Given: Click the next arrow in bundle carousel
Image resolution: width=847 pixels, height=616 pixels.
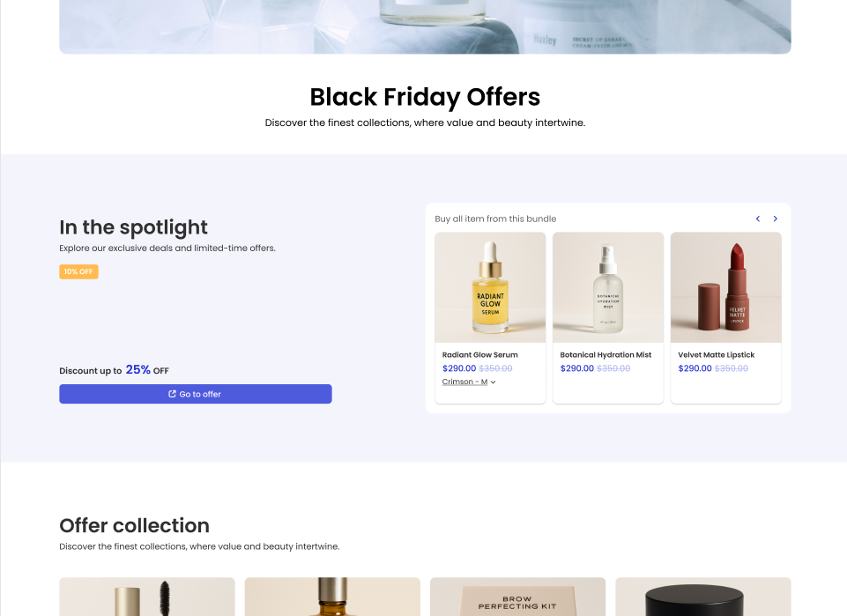Looking at the screenshot, I should [776, 219].
